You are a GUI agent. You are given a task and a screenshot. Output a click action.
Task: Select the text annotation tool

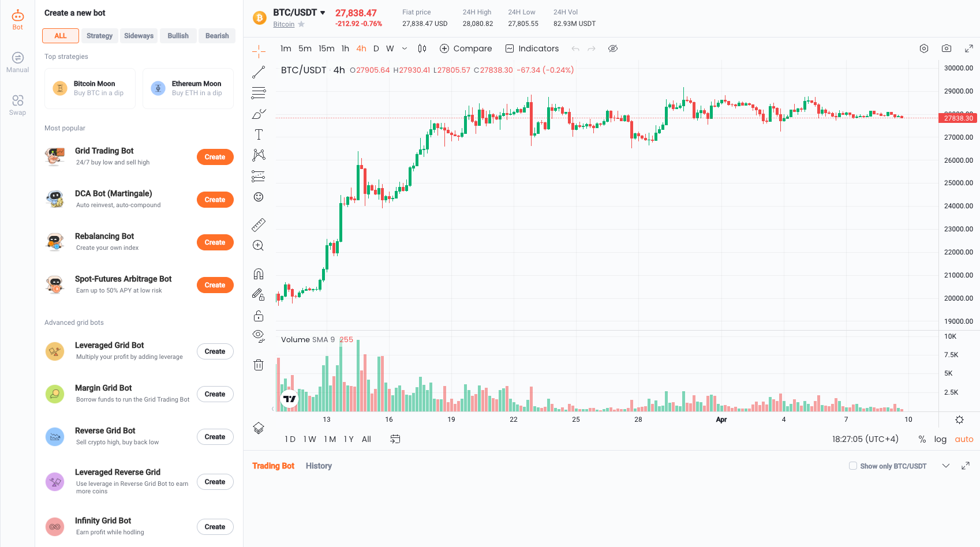point(259,134)
